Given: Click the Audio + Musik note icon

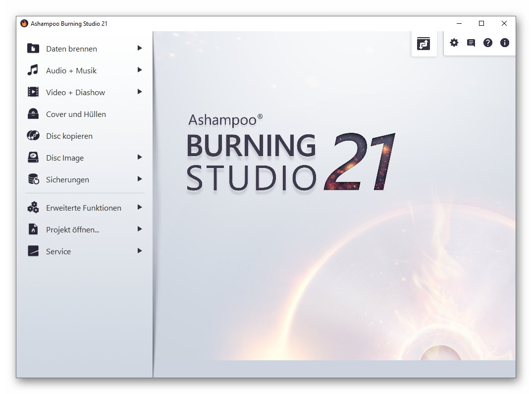Looking at the screenshot, I should (33, 70).
